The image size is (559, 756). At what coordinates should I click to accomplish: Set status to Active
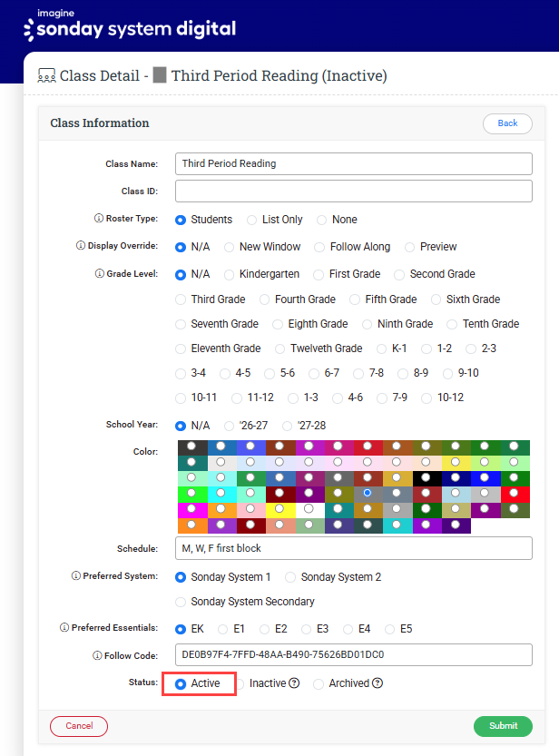click(x=181, y=684)
